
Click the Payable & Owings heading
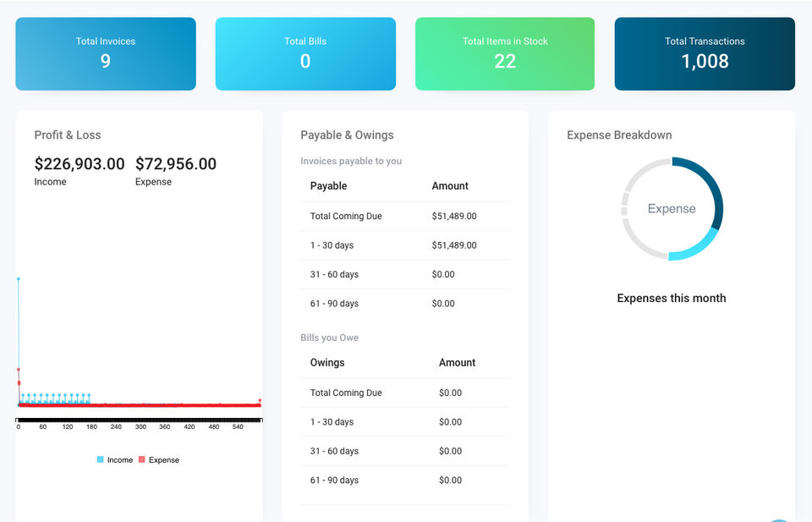coord(347,135)
